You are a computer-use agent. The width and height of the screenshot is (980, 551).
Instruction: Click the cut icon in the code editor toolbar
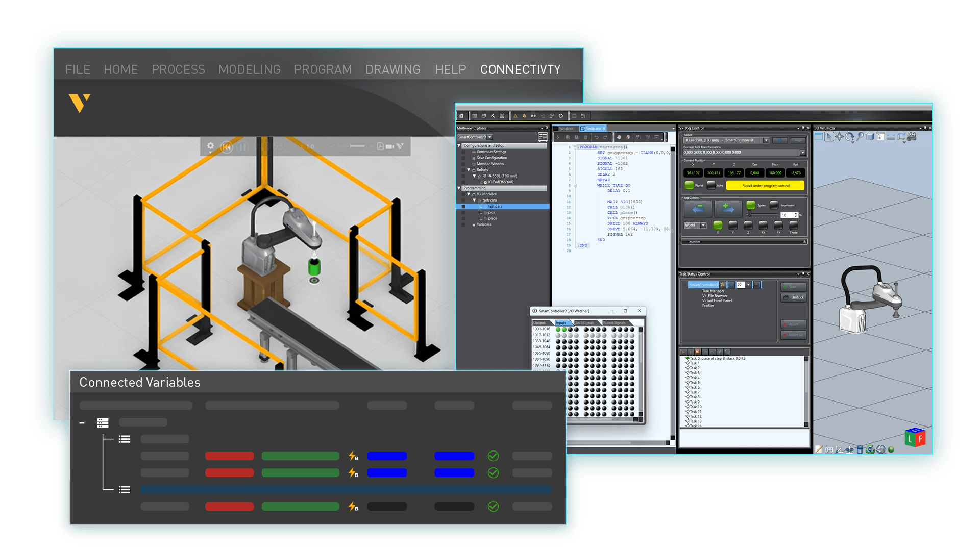tap(558, 137)
